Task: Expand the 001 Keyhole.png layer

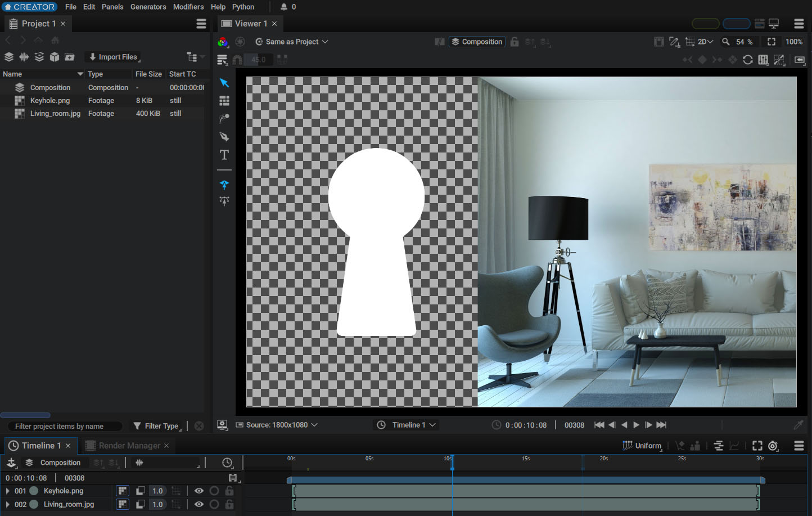Action: [x=7, y=491]
